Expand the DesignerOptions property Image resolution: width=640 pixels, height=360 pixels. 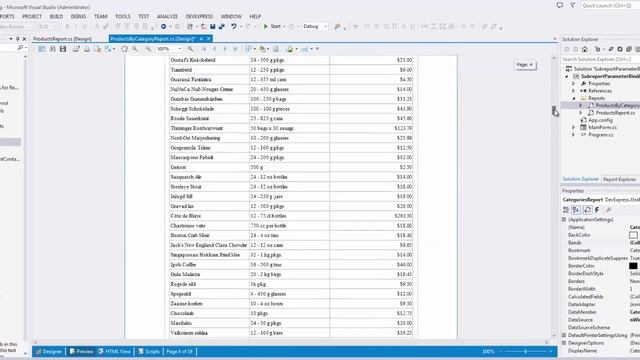coord(564,343)
